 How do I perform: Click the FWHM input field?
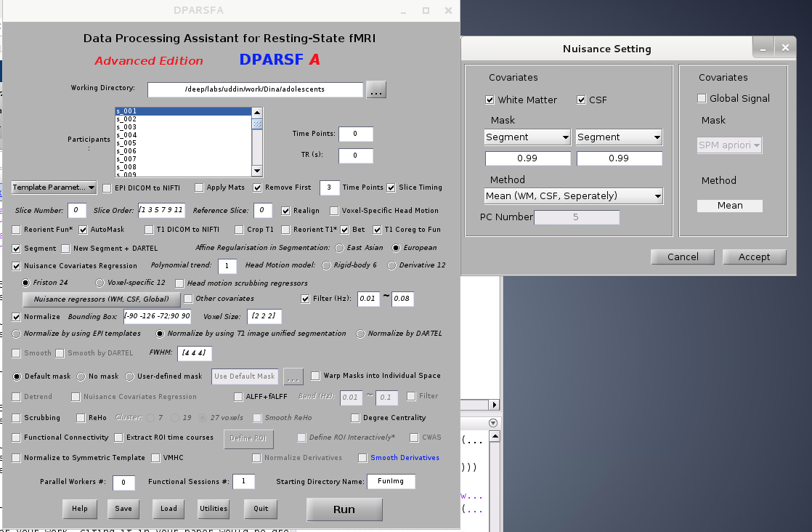(x=195, y=352)
